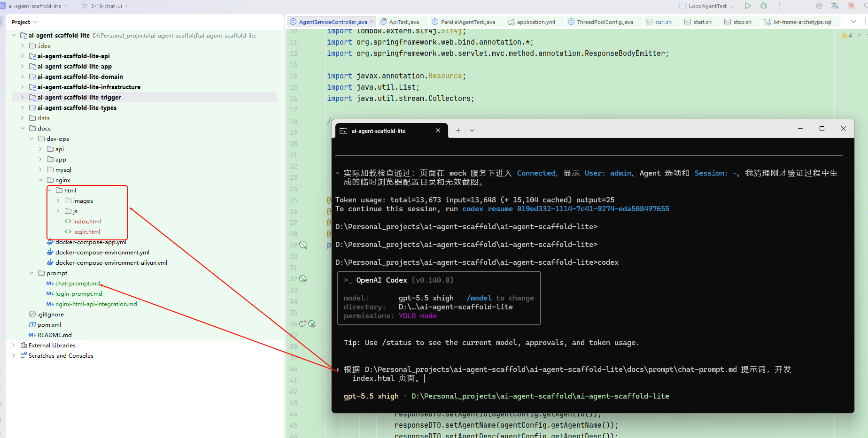This screenshot has width=868, height=438.
Task: Start debugging LoopAgentTest with bug icon
Action: [x=764, y=6]
